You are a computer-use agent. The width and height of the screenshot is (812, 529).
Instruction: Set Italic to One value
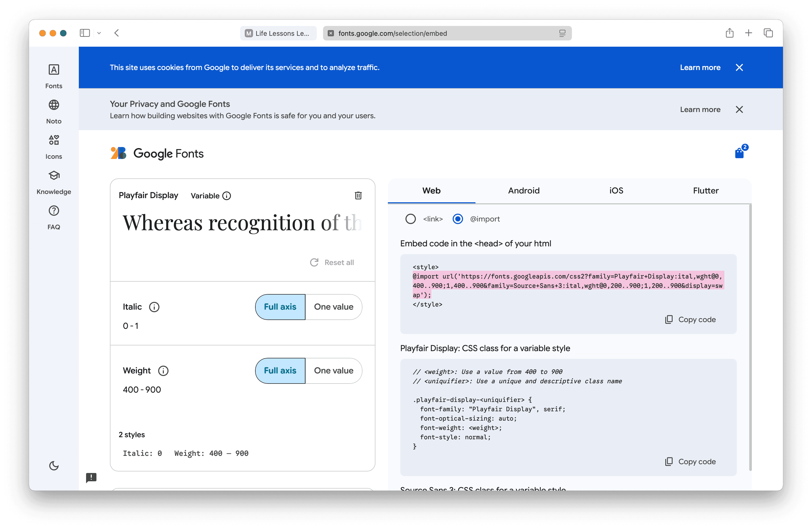(334, 307)
